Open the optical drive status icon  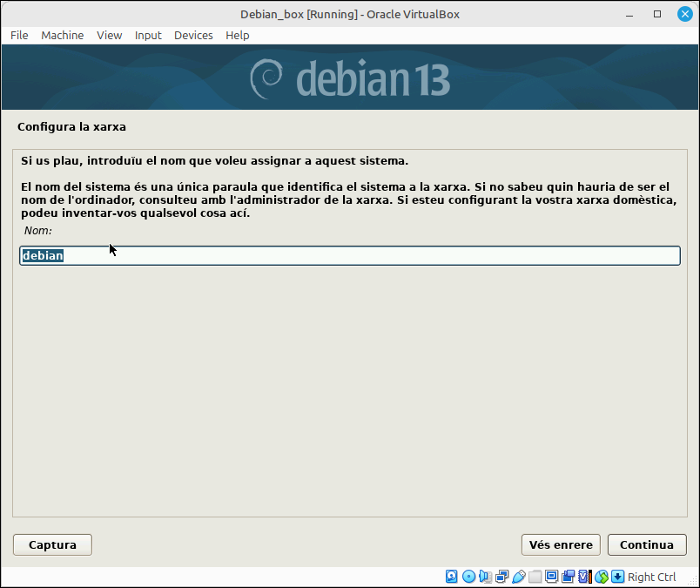click(468, 577)
